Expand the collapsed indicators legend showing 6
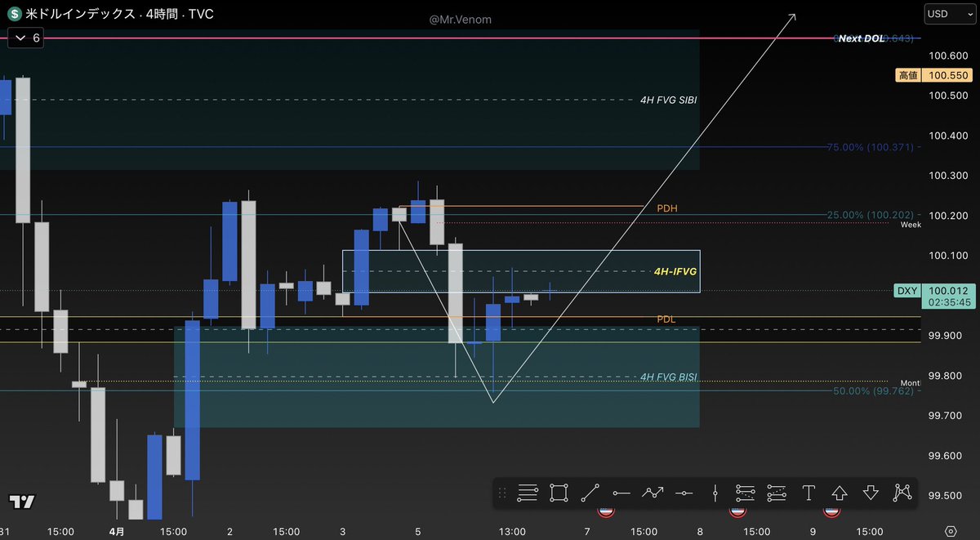This screenshot has width=980, height=540. pos(27,38)
